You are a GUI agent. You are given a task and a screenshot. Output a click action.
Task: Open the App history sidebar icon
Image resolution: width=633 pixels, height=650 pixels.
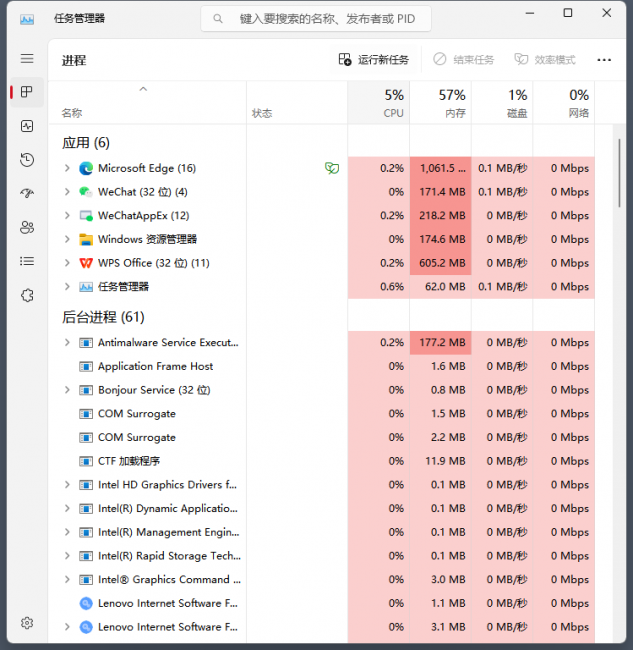tap(27, 160)
